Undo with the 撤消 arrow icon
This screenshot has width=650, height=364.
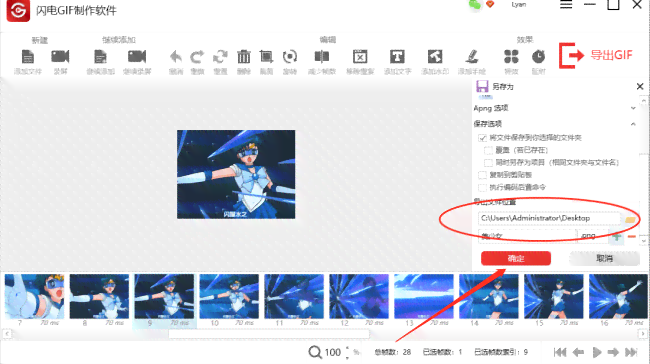(x=176, y=56)
